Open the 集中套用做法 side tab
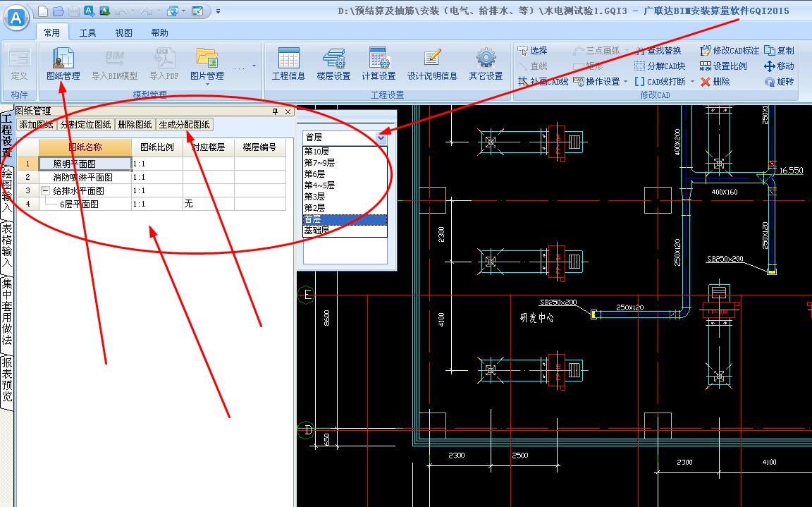 (x=7, y=312)
